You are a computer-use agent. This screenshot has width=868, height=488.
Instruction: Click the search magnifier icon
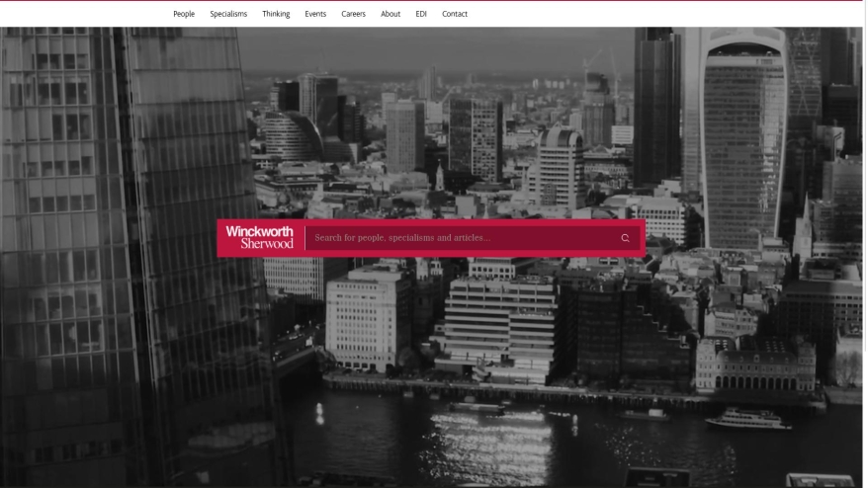pos(625,238)
